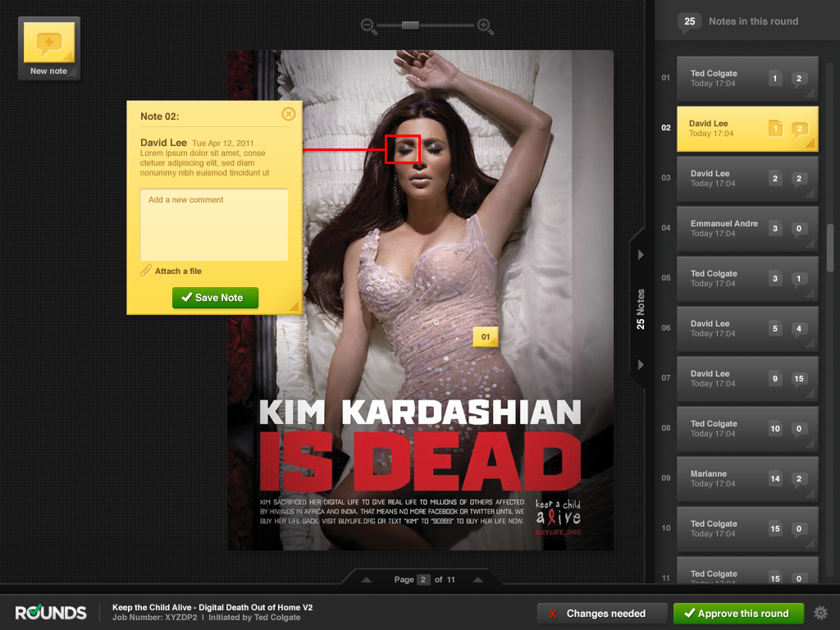840x630 pixels.
Task: Open note 06 by David Lee
Action: (x=747, y=329)
